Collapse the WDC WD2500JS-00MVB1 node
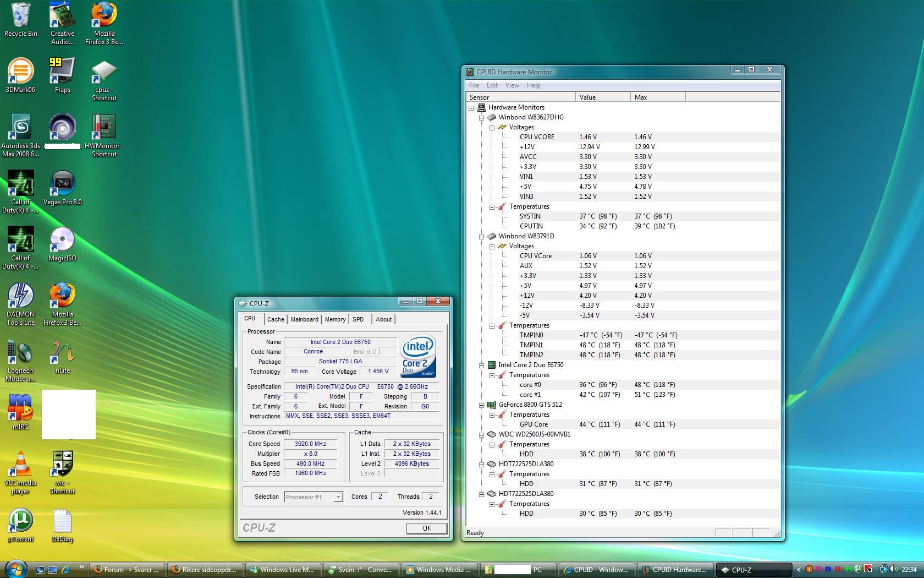This screenshot has width=924, height=578. (482, 434)
